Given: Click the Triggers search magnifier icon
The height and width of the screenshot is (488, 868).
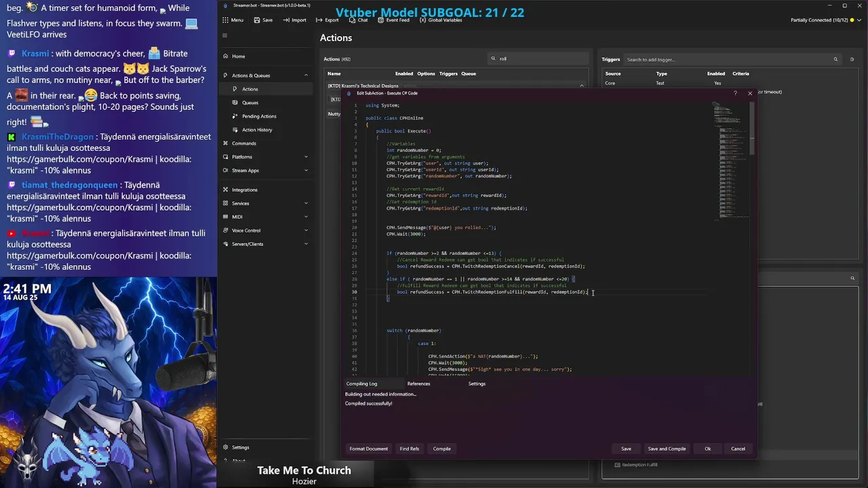Looking at the screenshot, I should [x=835, y=59].
